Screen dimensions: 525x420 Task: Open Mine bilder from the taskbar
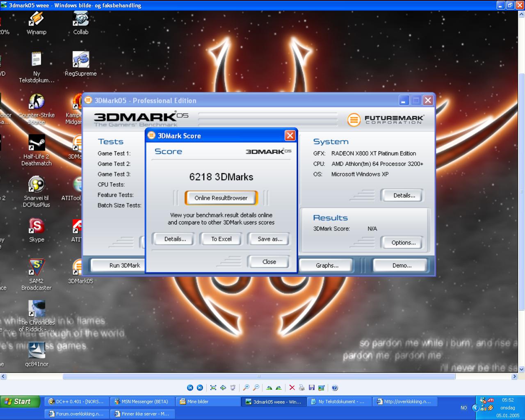208,402
